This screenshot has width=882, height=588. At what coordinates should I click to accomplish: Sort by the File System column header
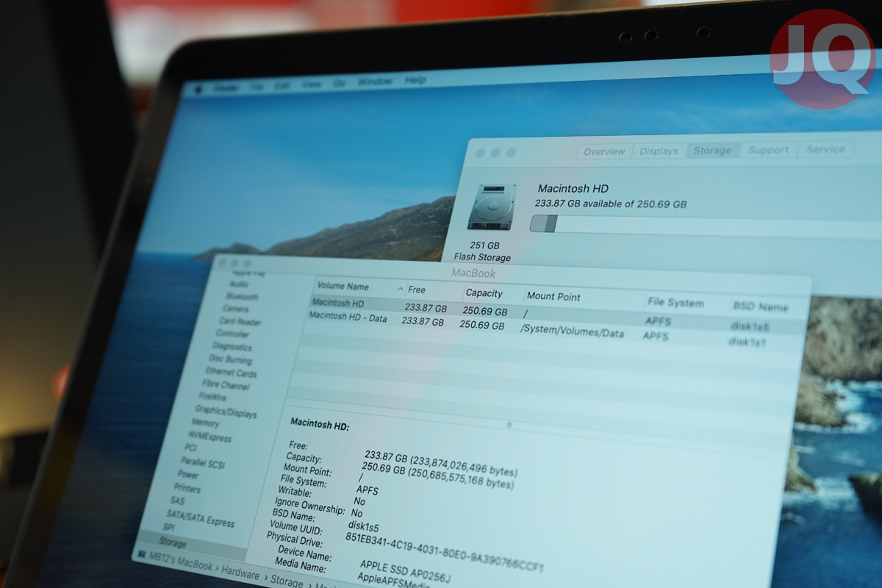click(675, 303)
